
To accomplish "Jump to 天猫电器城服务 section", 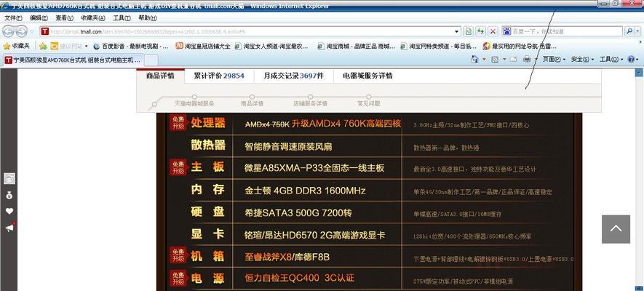I will click(x=194, y=103).
